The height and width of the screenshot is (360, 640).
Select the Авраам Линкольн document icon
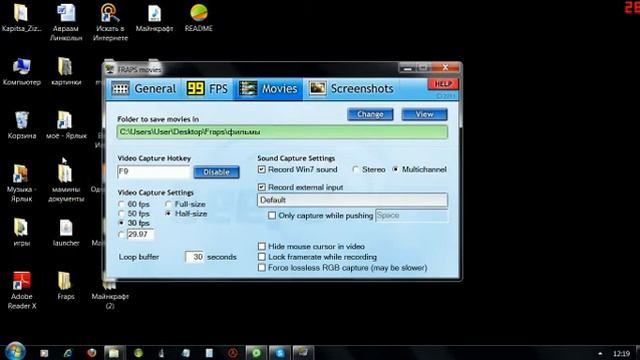(x=66, y=13)
